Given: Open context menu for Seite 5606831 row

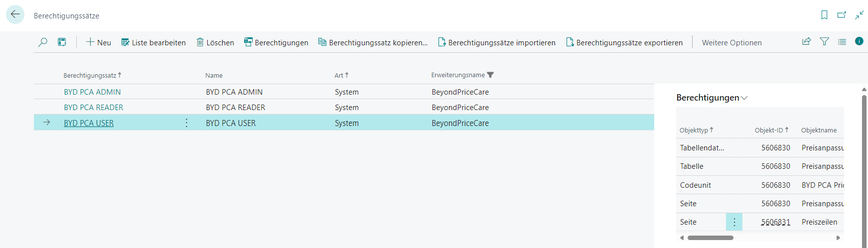Looking at the screenshot, I should coord(734,222).
